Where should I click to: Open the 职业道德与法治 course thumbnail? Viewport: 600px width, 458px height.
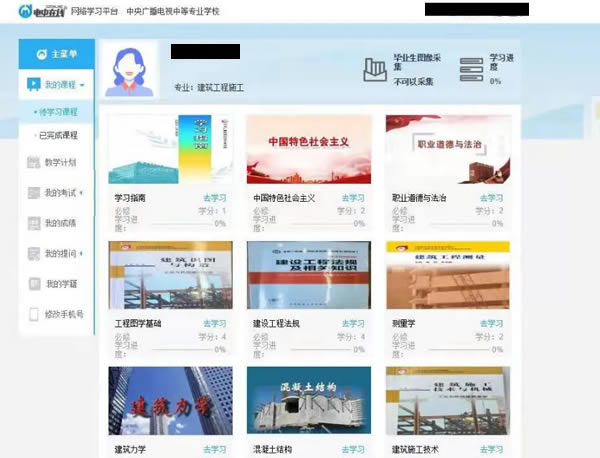(x=448, y=149)
